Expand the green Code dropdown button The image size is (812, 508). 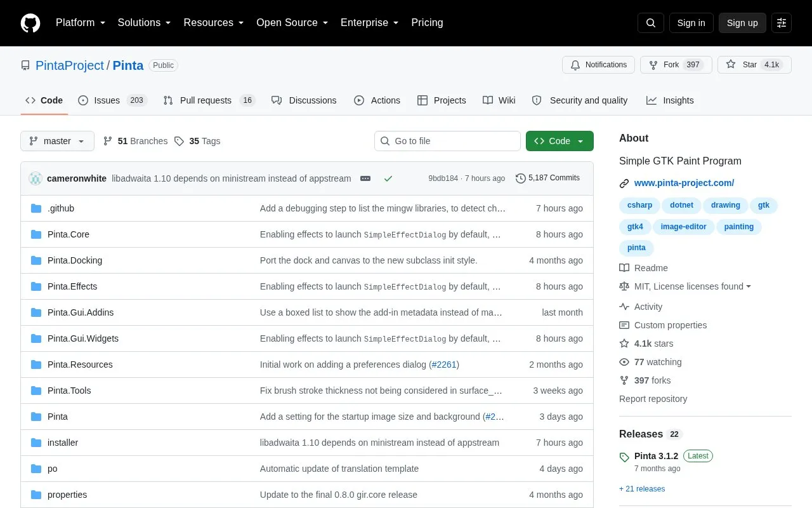(560, 141)
